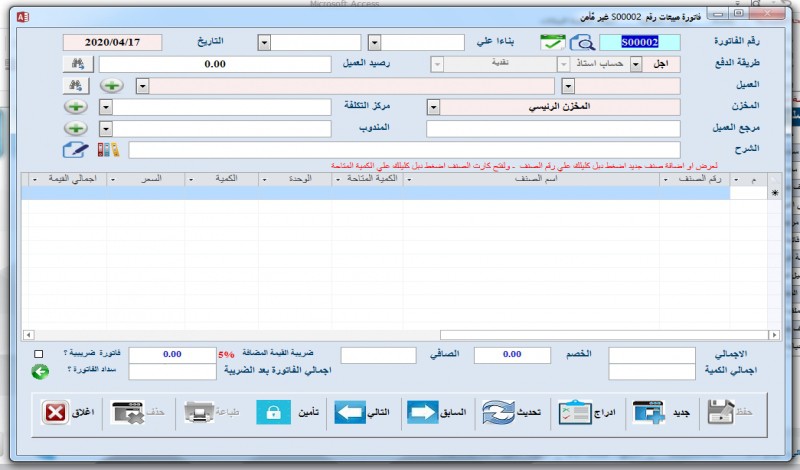This screenshot has width=800, height=470.
Task: Click the Lock (تأمين) padlock icon
Action: (x=273, y=412)
